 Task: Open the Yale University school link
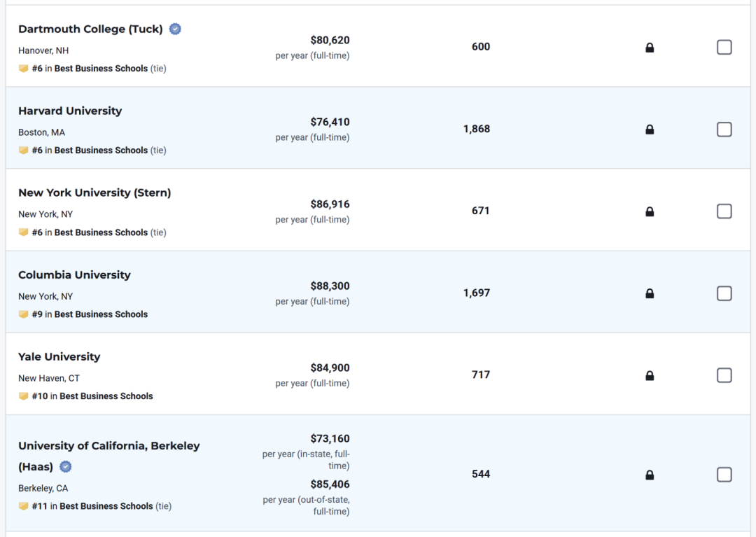pos(59,356)
